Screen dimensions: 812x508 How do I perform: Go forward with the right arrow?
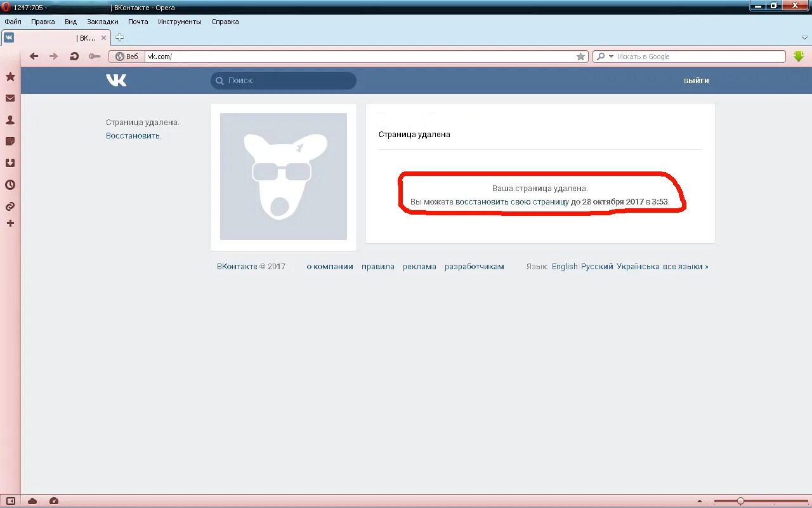point(54,57)
